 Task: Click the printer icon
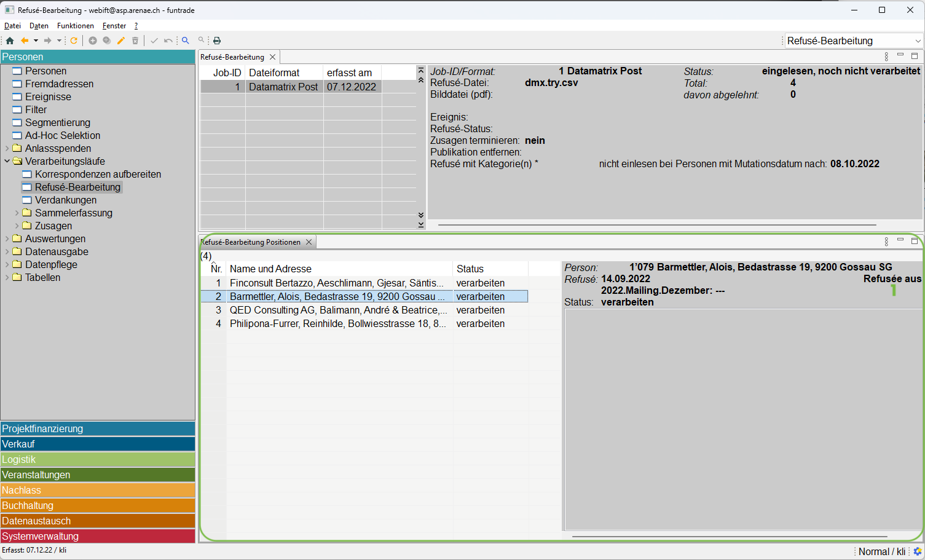[x=217, y=41]
